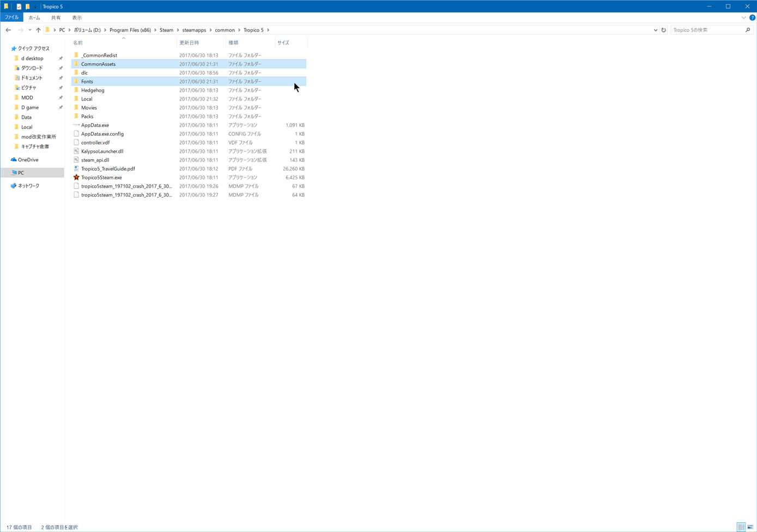This screenshot has width=757, height=532.
Task: Click the Forward navigation arrow
Action: [x=21, y=30]
